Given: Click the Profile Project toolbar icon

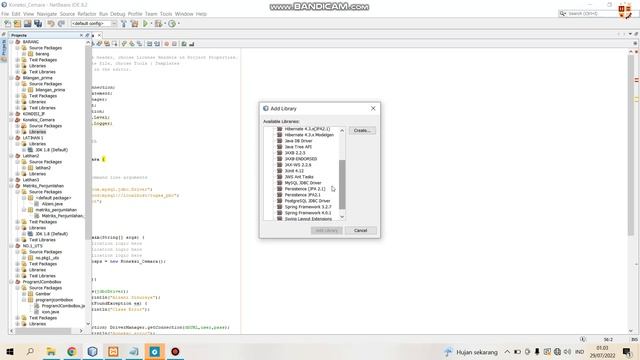Looking at the screenshot, I should point(172,24).
